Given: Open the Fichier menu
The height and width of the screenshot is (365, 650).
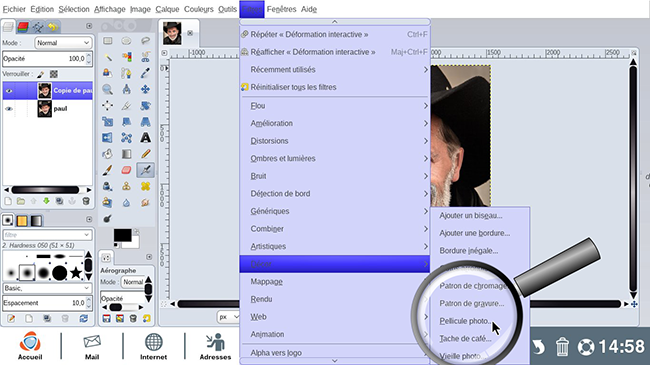Looking at the screenshot, I should (x=14, y=9).
